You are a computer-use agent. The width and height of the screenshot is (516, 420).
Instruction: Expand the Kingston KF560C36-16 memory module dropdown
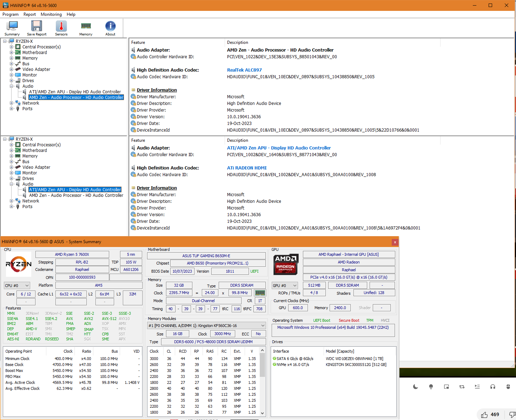[x=206, y=326]
